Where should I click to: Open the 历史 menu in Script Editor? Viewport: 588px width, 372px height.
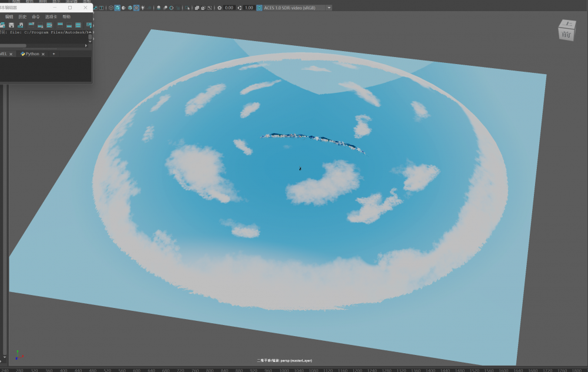(22, 17)
